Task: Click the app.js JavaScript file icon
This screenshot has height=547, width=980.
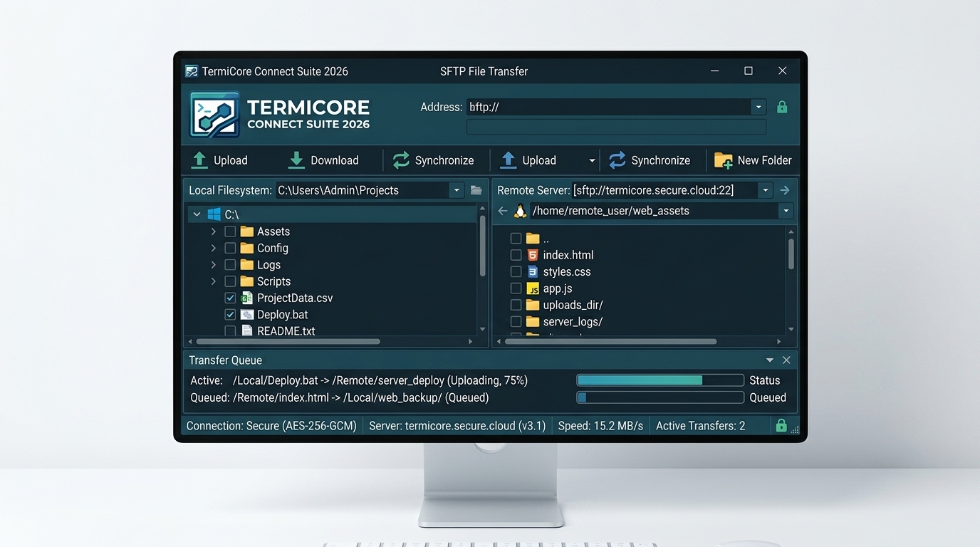Action: [533, 288]
